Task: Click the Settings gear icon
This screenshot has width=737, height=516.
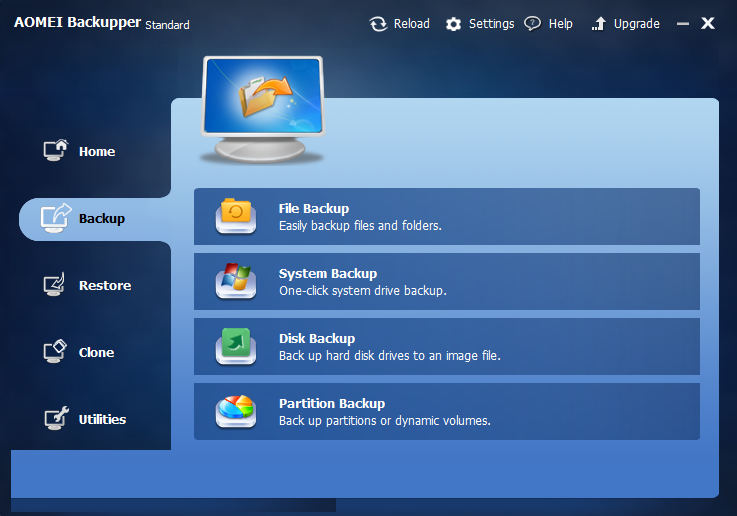Action: pyautogui.click(x=454, y=24)
